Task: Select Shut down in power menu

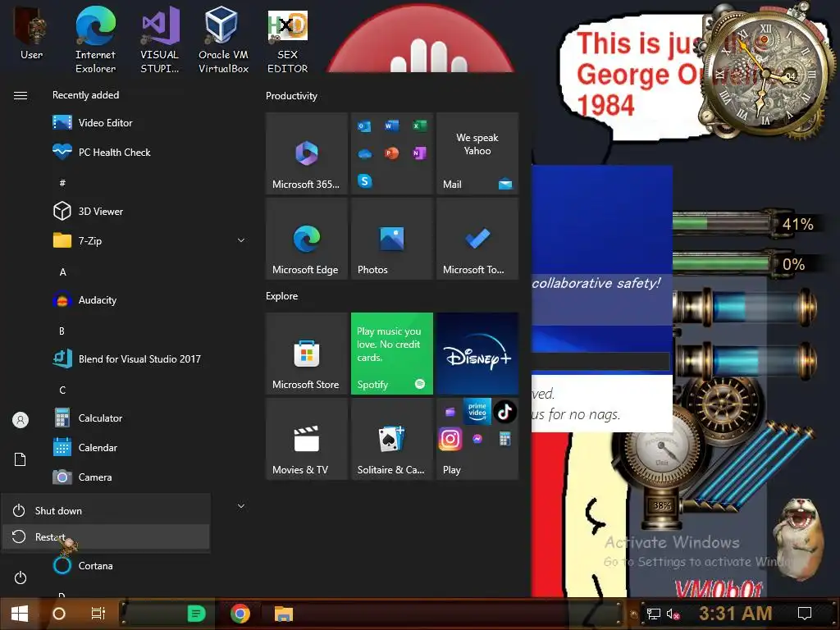Action: (x=106, y=510)
